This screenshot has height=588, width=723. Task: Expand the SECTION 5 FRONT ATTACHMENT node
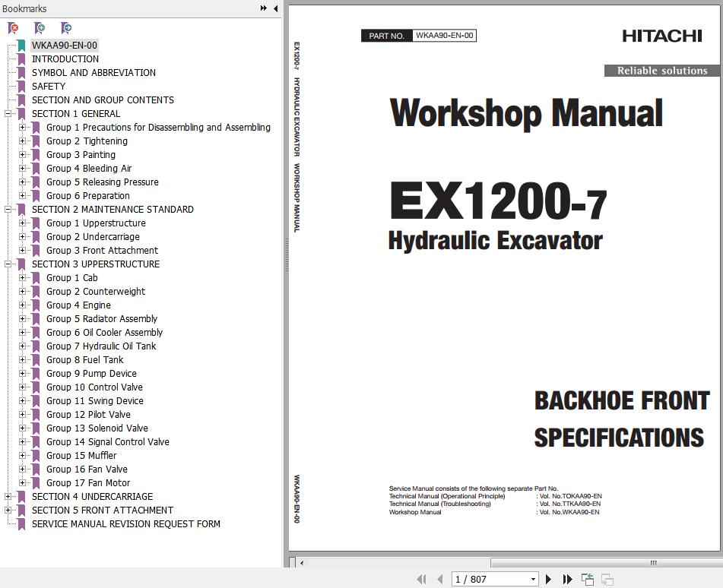tap(8, 511)
